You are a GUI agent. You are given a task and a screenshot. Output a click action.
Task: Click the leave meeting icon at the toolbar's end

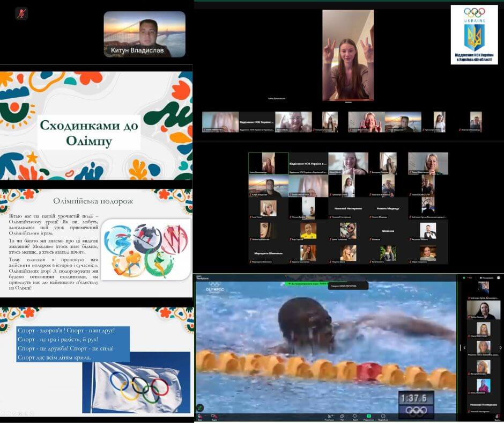point(498,418)
